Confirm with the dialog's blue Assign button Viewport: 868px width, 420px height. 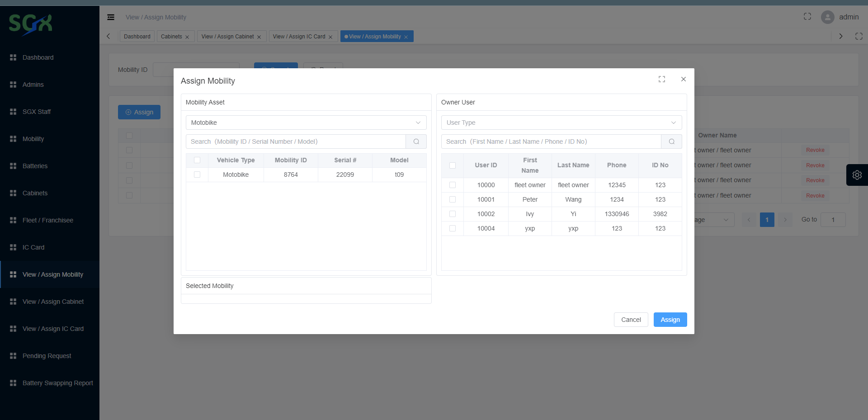(x=670, y=320)
